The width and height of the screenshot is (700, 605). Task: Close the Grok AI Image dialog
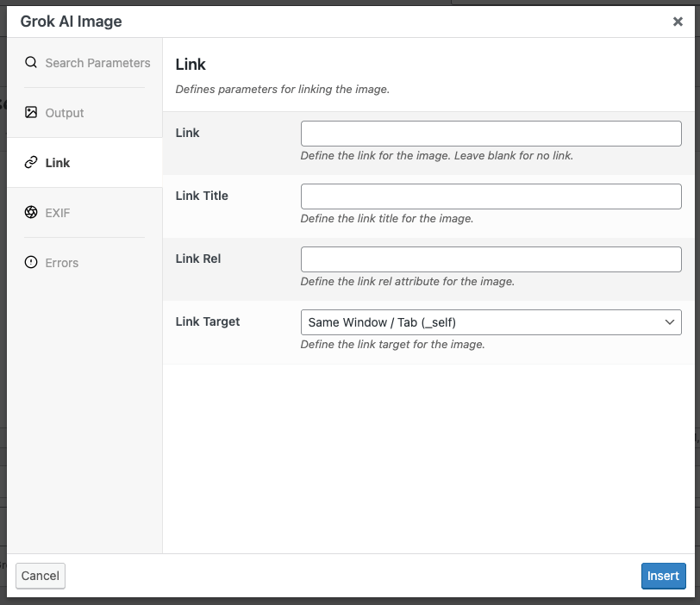[x=678, y=22]
